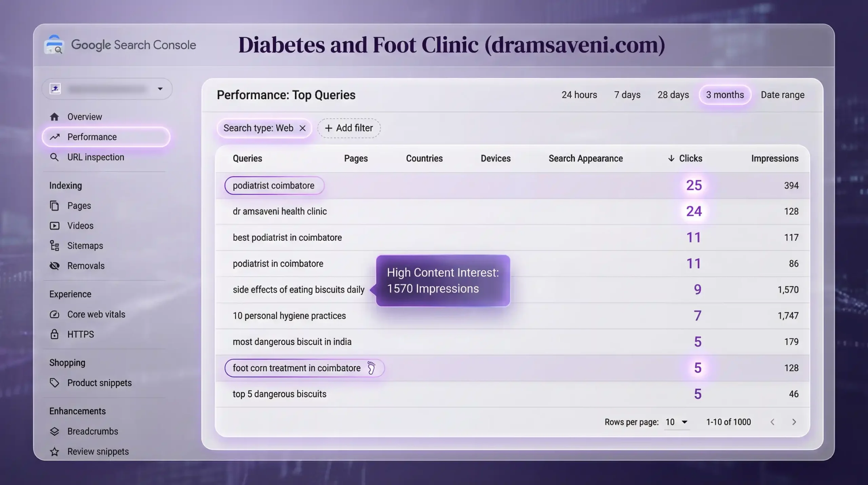Screen dimensions: 868x485
Task: Select the 28 days date option
Action: [673, 95]
